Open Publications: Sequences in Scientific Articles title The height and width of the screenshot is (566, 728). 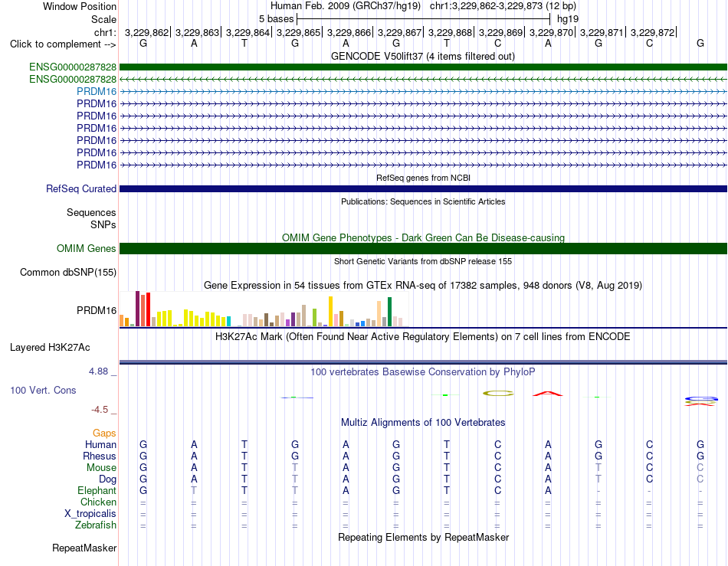(x=423, y=201)
